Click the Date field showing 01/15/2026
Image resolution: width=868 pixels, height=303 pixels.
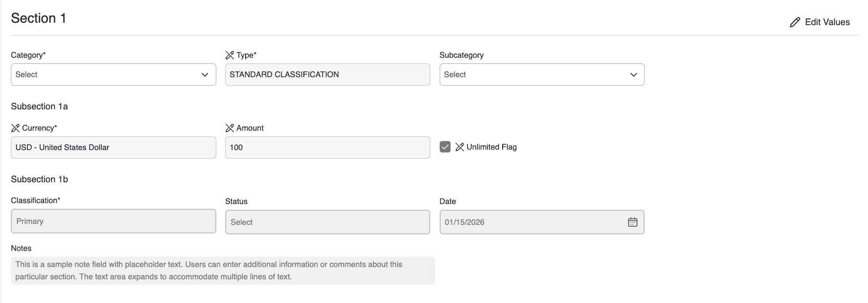[x=530, y=222]
